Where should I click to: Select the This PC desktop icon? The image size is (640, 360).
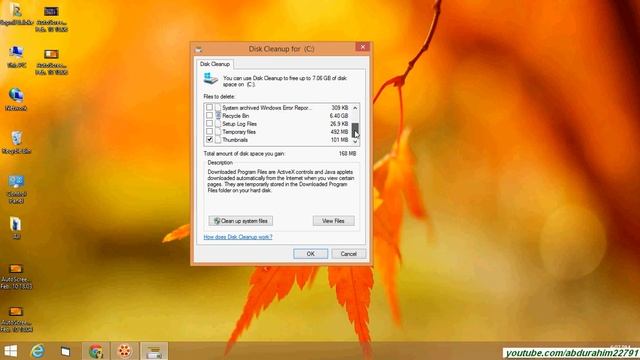(16, 56)
